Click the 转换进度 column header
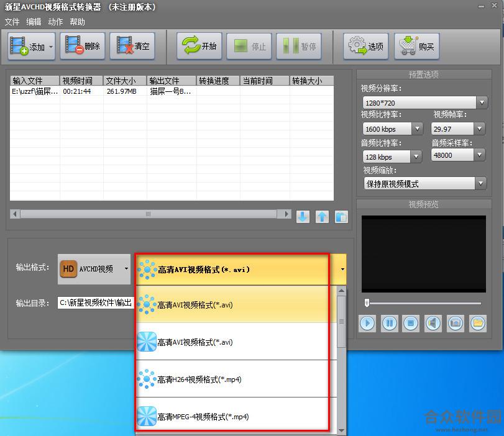504x436 pixels. coord(218,81)
